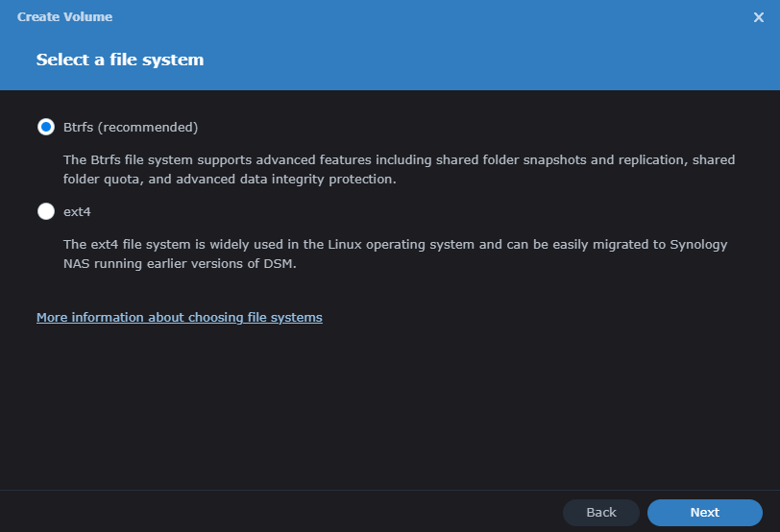This screenshot has height=532, width=780.
Task: Go to previous step with Back
Action: pyautogui.click(x=601, y=513)
